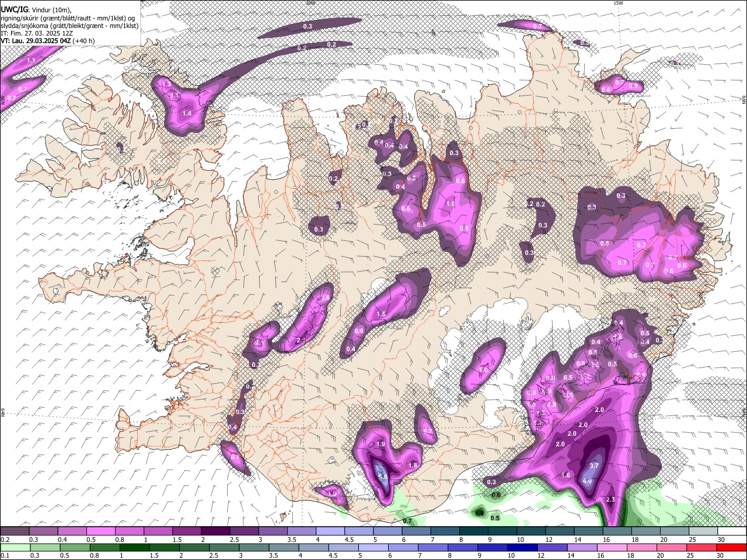Click the 4.0 precipitation value off the southeast coast
This screenshot has height=560, width=747.
[587, 481]
